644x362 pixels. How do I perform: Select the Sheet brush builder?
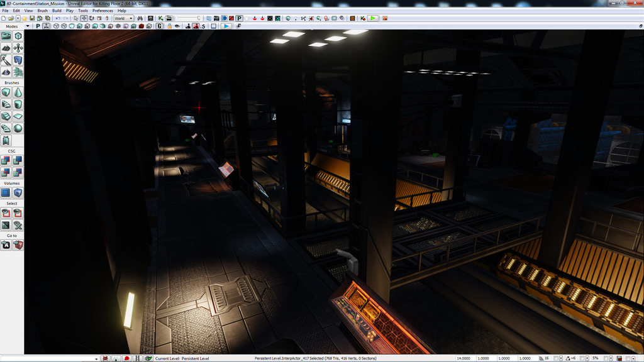[x=18, y=116]
